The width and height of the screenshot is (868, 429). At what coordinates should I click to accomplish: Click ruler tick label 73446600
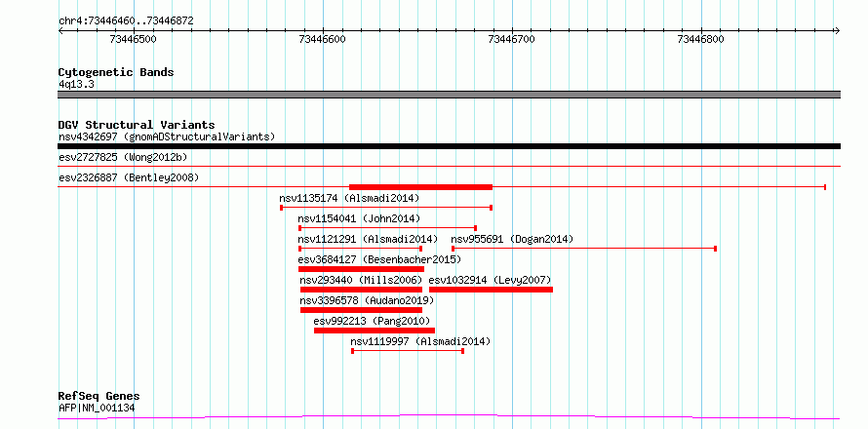coord(322,39)
